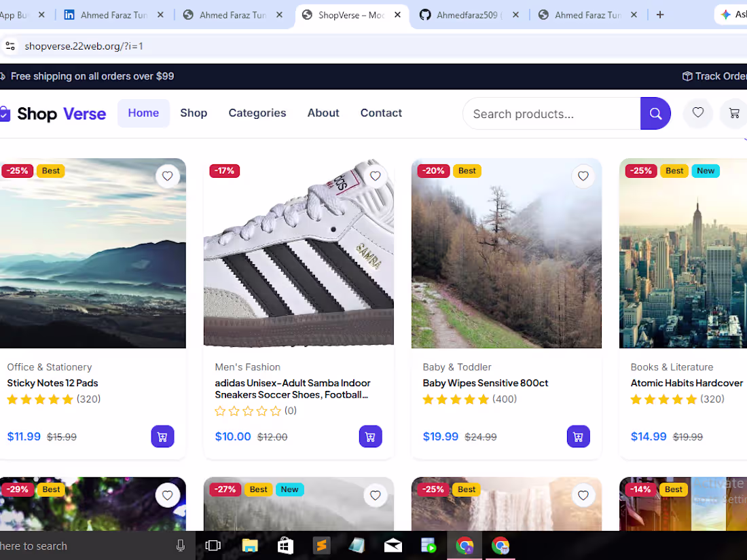Screen dimensions: 747x560
Task: Add Sticky Notes 12 Pads to cart
Action: (162, 436)
